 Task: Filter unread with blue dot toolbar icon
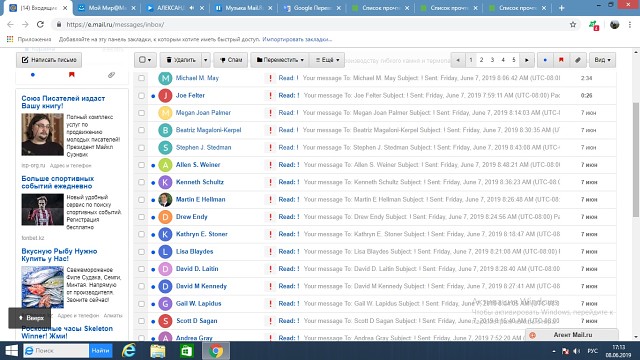tap(545, 60)
